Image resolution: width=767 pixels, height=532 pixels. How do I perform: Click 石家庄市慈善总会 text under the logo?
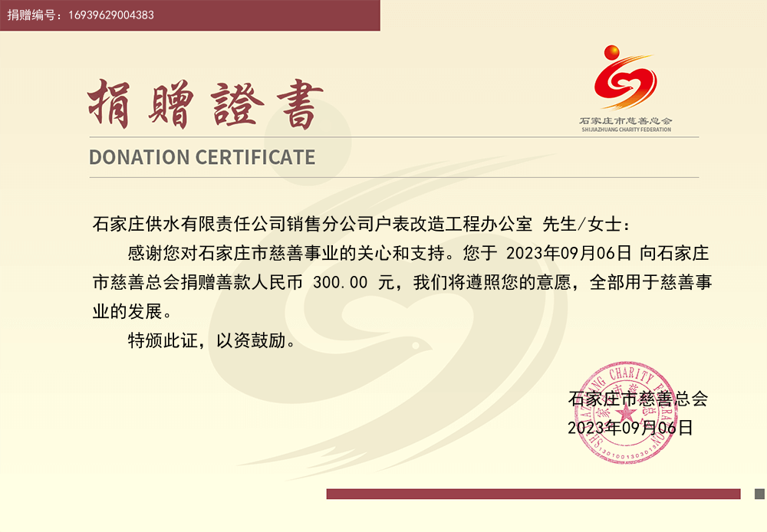point(625,121)
